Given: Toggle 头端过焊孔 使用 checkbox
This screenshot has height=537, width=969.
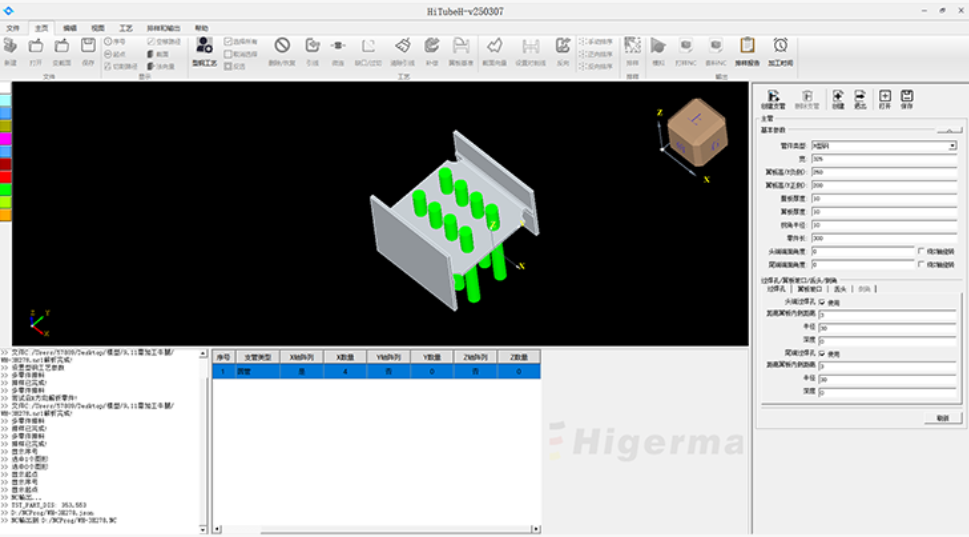Looking at the screenshot, I should pyautogui.click(x=822, y=301).
